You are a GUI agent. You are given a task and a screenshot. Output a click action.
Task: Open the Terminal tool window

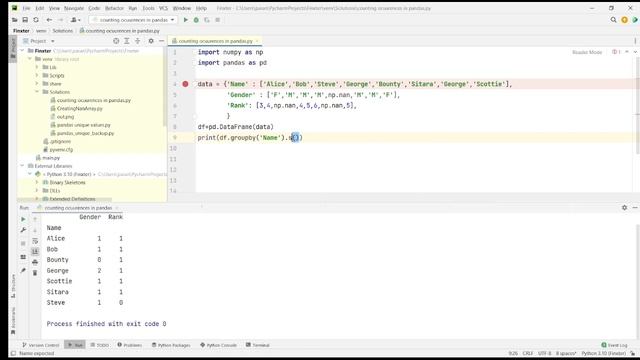point(258,345)
